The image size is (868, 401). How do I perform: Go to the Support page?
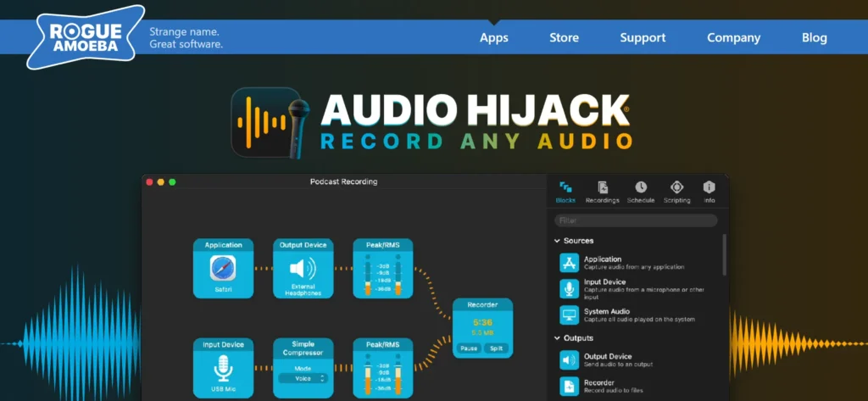643,37
